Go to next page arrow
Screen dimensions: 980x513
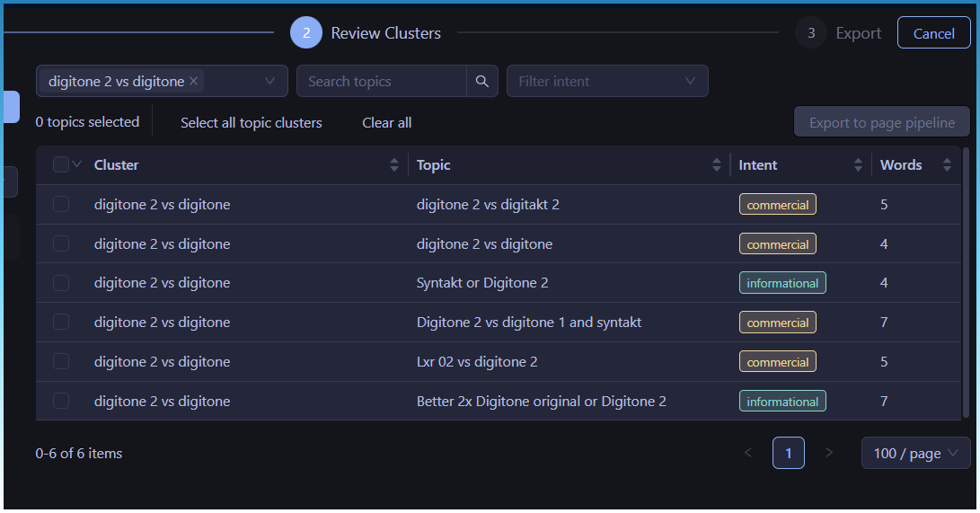(x=829, y=453)
